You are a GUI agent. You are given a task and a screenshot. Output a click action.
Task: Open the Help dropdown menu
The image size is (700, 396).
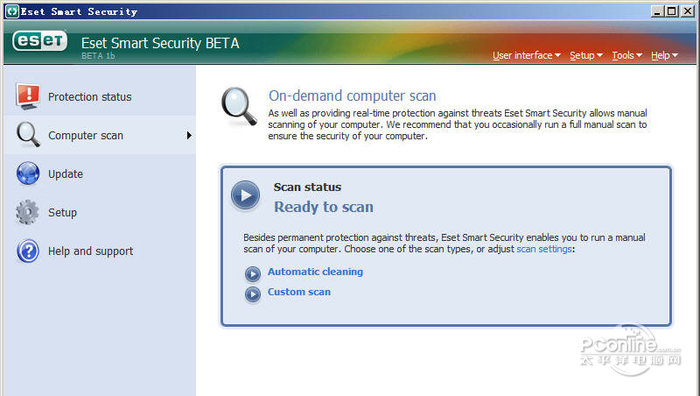click(664, 55)
